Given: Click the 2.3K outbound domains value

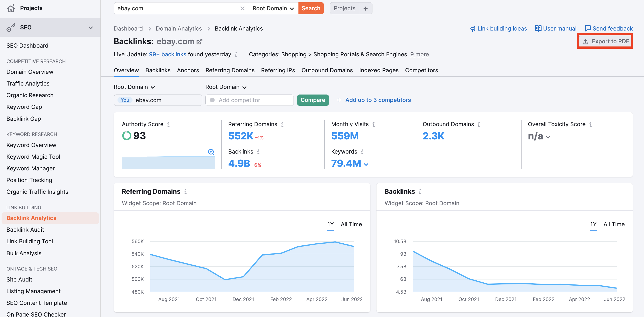Looking at the screenshot, I should coord(433,136).
